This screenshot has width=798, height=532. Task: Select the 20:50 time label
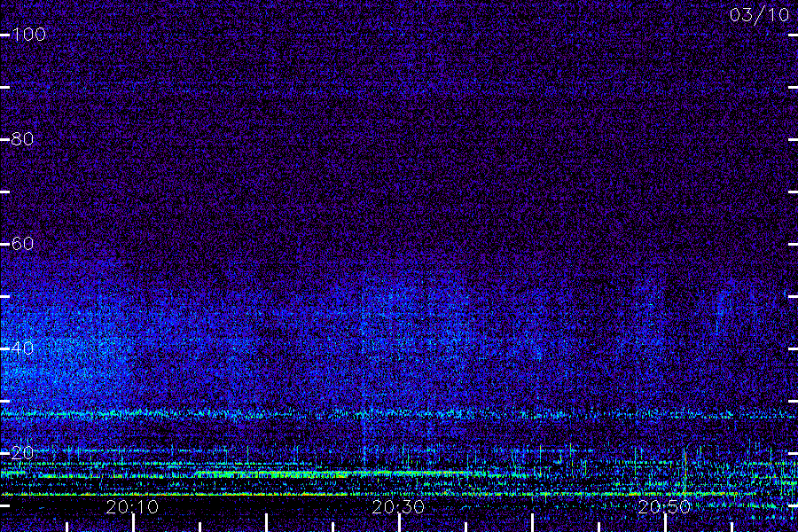664,507
